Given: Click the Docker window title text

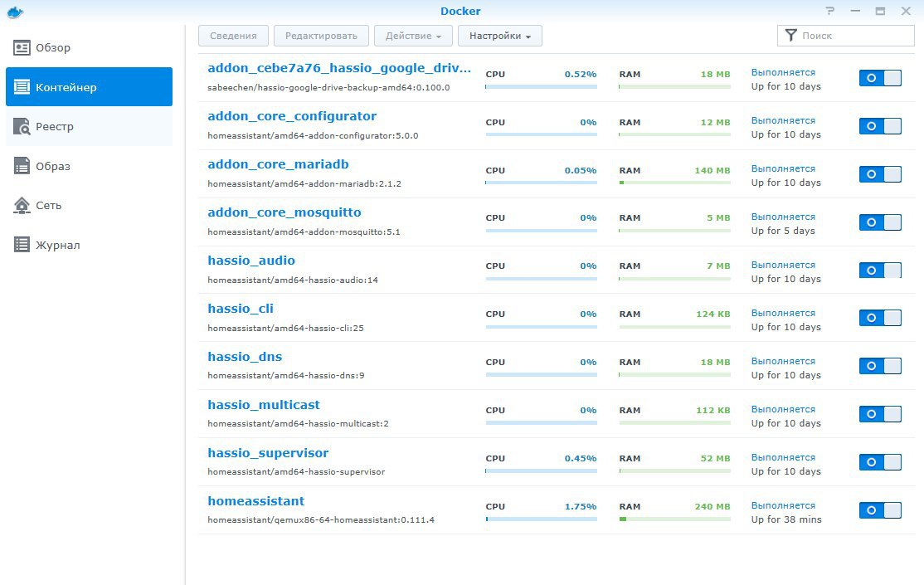Looking at the screenshot, I should point(461,12).
